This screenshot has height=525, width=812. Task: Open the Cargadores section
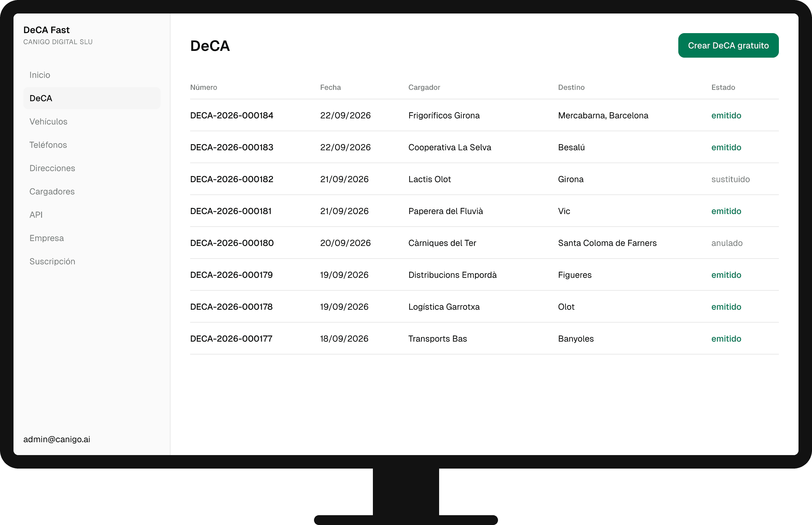[92, 192]
